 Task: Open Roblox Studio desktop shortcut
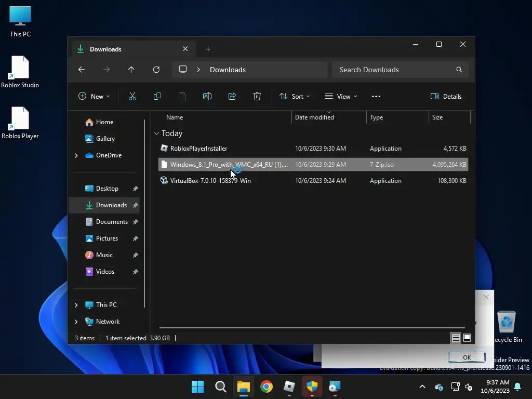[x=20, y=72]
